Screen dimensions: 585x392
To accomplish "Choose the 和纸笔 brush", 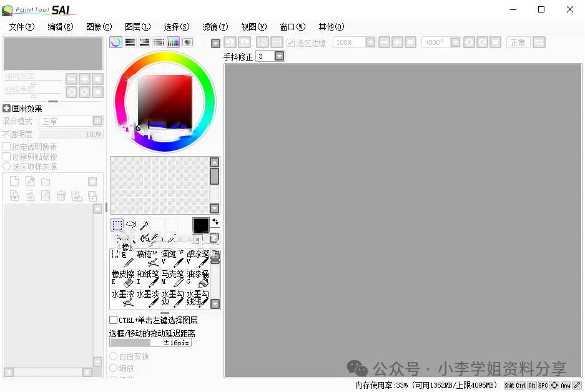I will [x=147, y=279].
